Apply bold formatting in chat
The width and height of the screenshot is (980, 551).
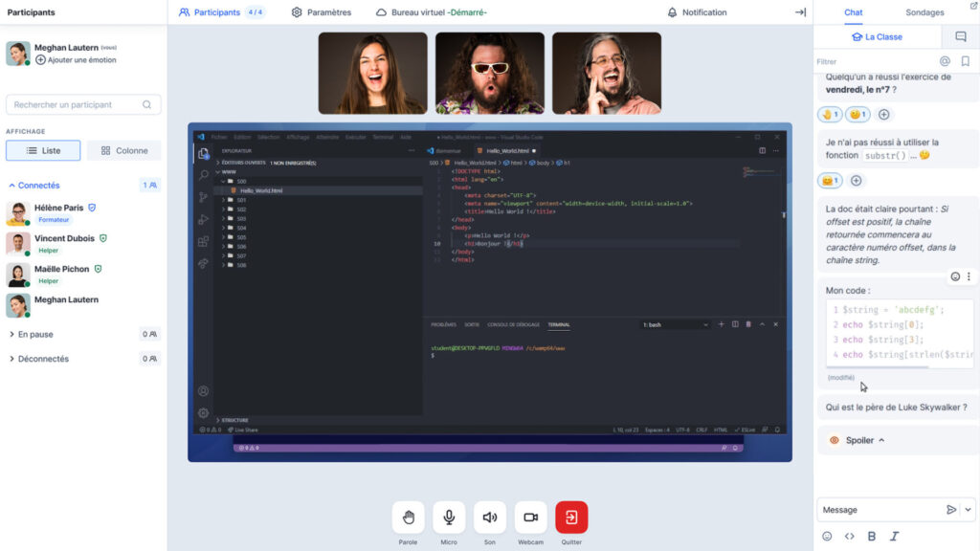(871, 536)
